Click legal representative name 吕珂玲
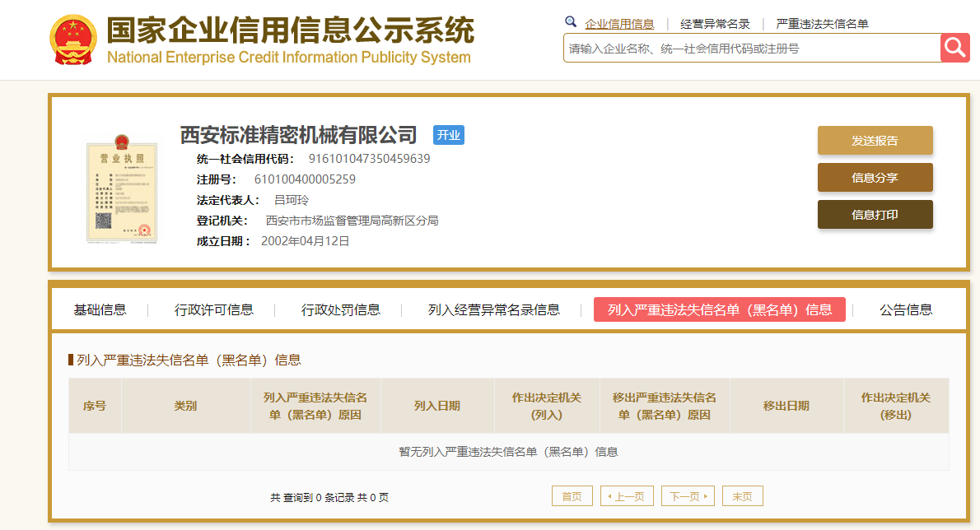980x530 pixels. [x=292, y=200]
